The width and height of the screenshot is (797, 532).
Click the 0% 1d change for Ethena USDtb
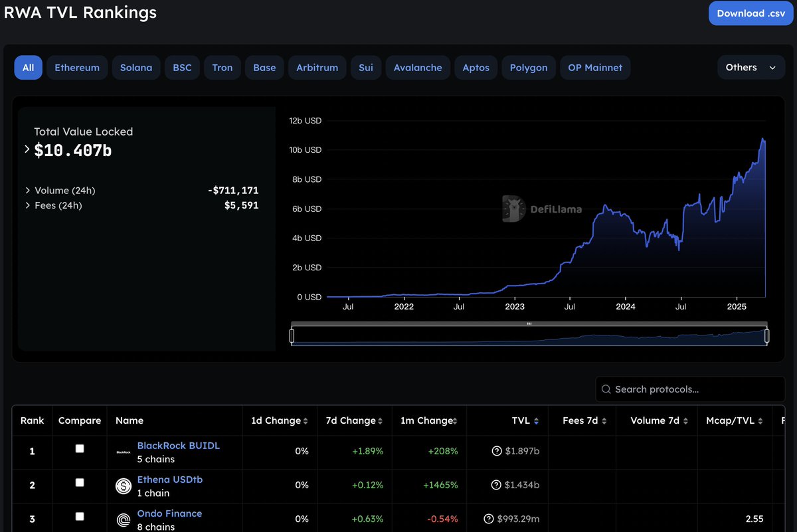click(302, 486)
